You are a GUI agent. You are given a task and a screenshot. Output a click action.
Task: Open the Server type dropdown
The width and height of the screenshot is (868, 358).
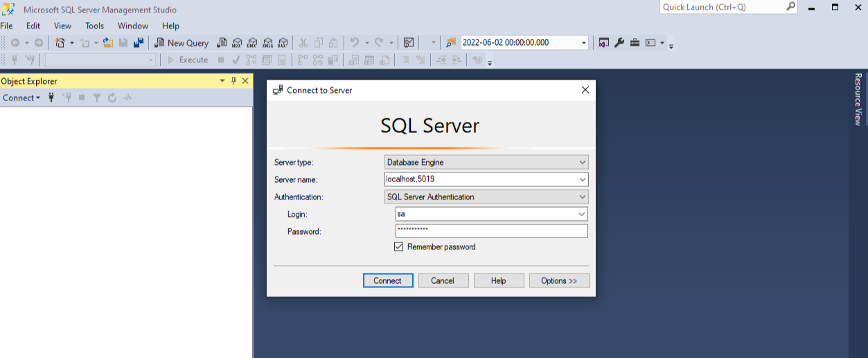(x=486, y=162)
